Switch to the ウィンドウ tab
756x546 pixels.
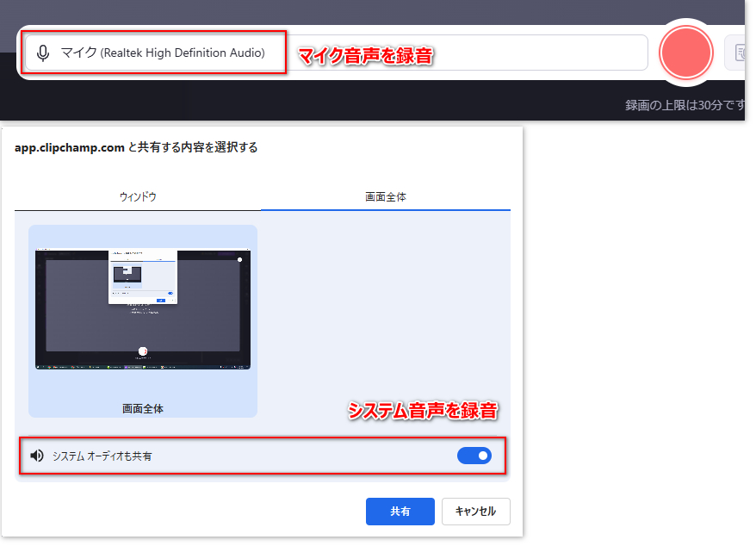click(138, 196)
